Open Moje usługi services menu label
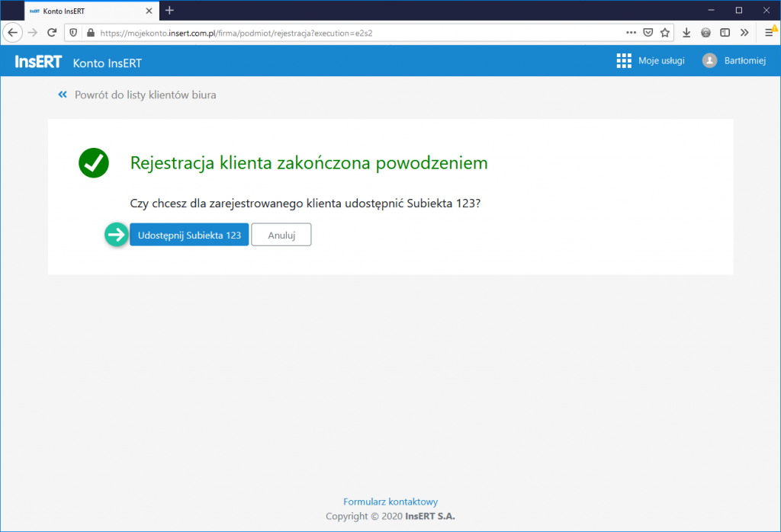This screenshot has width=781, height=532. pyautogui.click(x=661, y=61)
